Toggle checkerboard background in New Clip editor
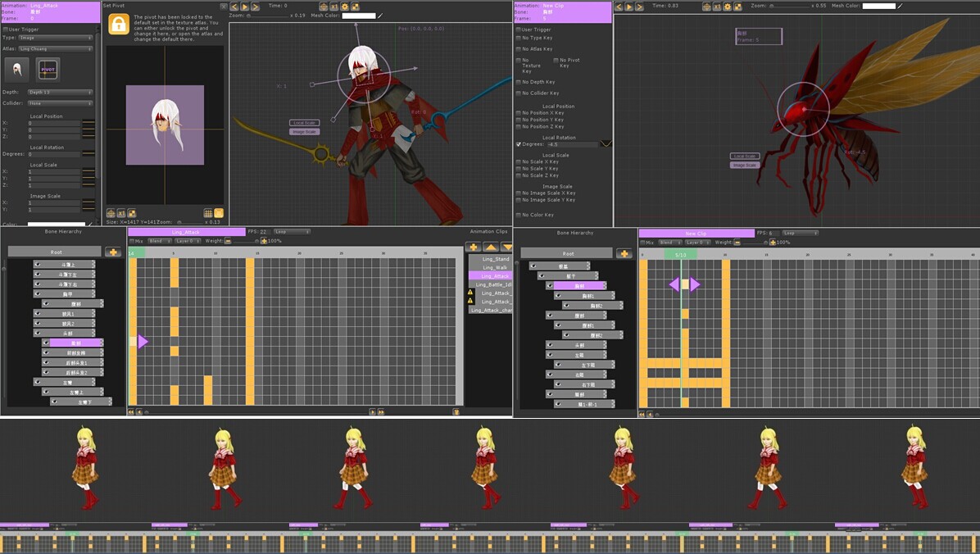Screen dimensions: 980x554 coord(737,7)
